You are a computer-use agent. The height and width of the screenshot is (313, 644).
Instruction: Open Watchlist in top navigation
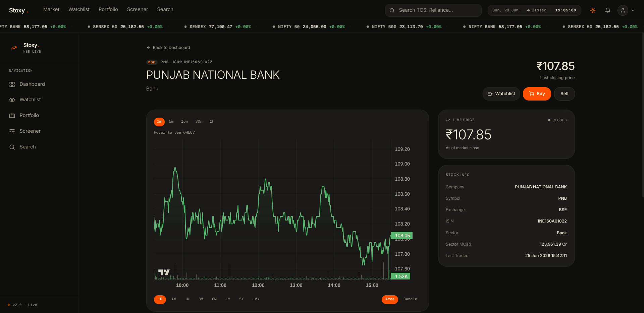point(79,9)
